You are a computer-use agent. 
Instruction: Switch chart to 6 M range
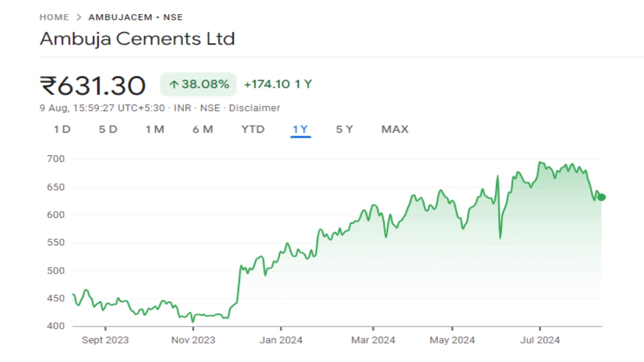click(203, 129)
